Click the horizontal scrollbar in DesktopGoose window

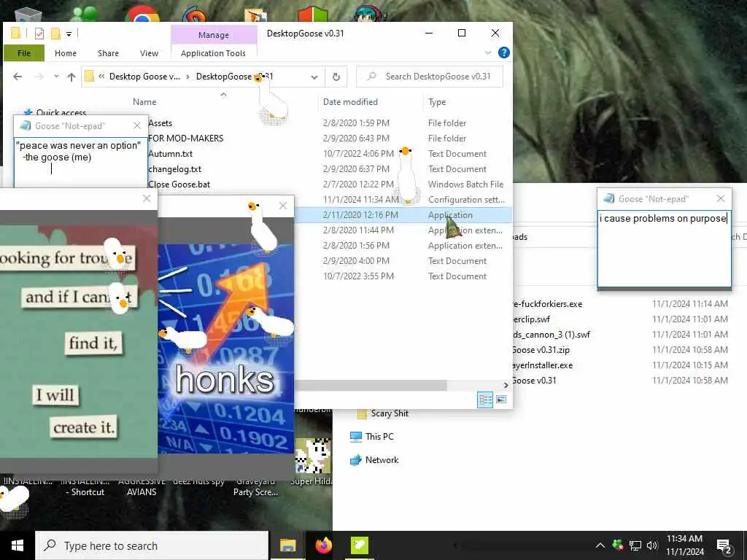(x=371, y=385)
